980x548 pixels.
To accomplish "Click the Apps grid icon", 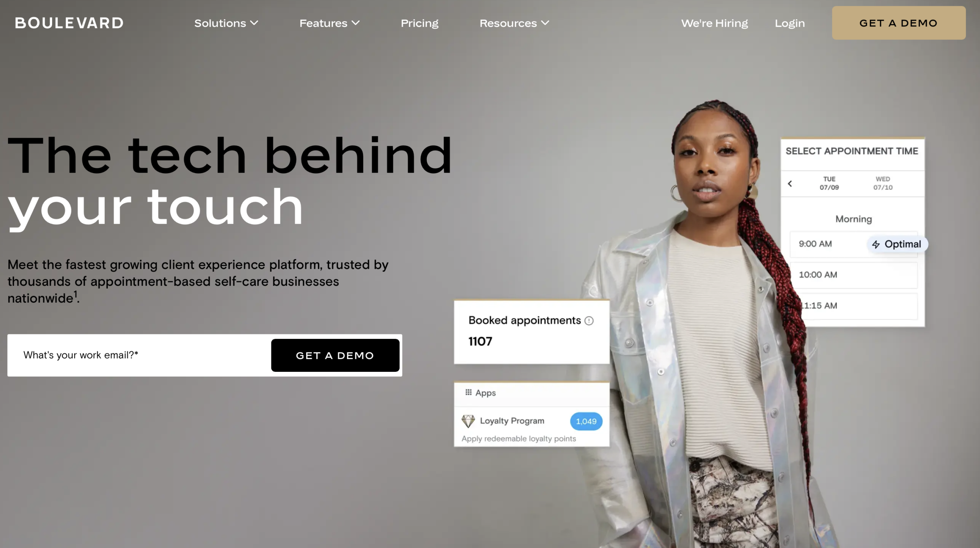I will tap(468, 392).
